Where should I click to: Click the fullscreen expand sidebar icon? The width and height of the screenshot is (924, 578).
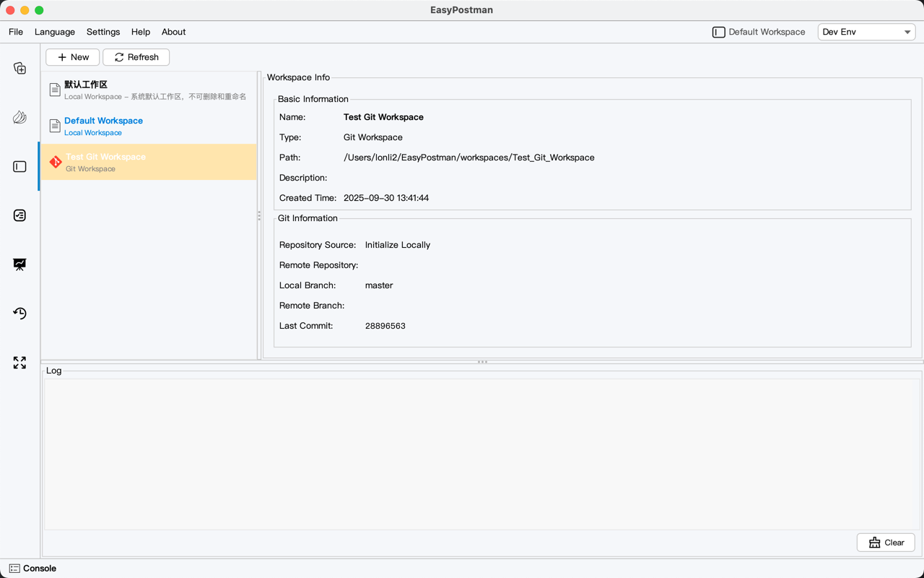point(19,362)
